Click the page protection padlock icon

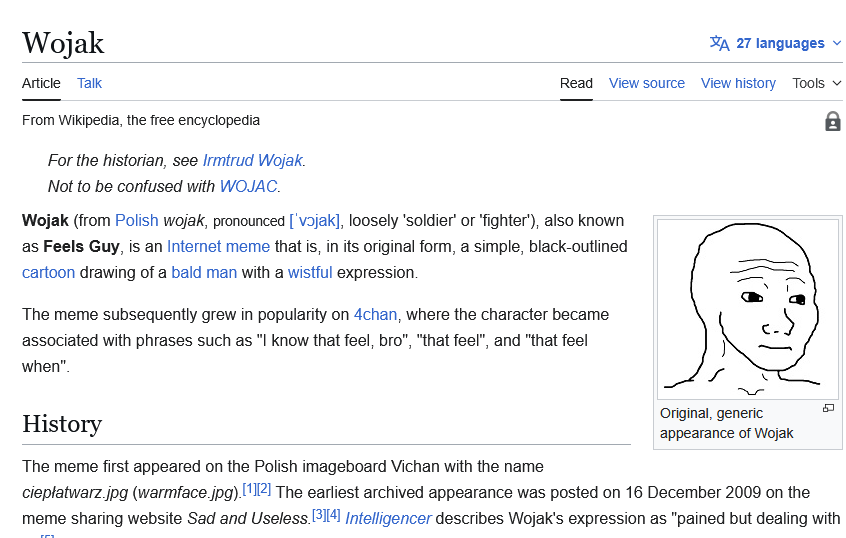click(833, 121)
